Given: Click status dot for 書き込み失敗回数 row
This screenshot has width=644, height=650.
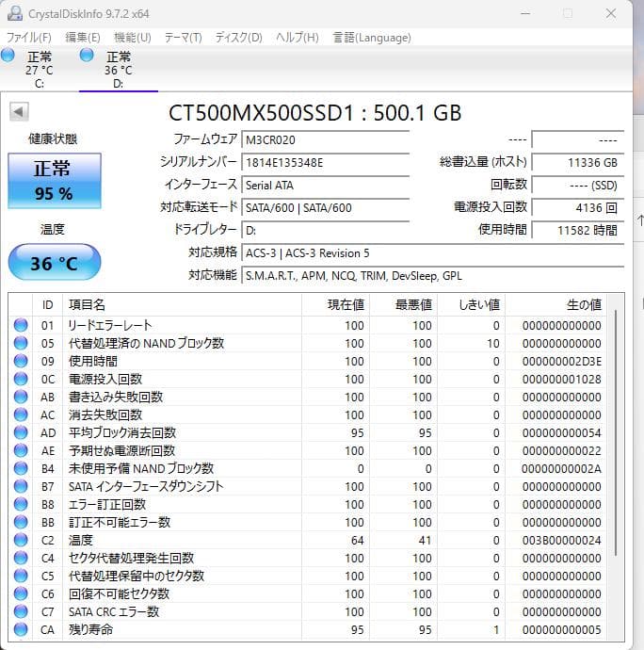Looking at the screenshot, I should click(x=21, y=397).
